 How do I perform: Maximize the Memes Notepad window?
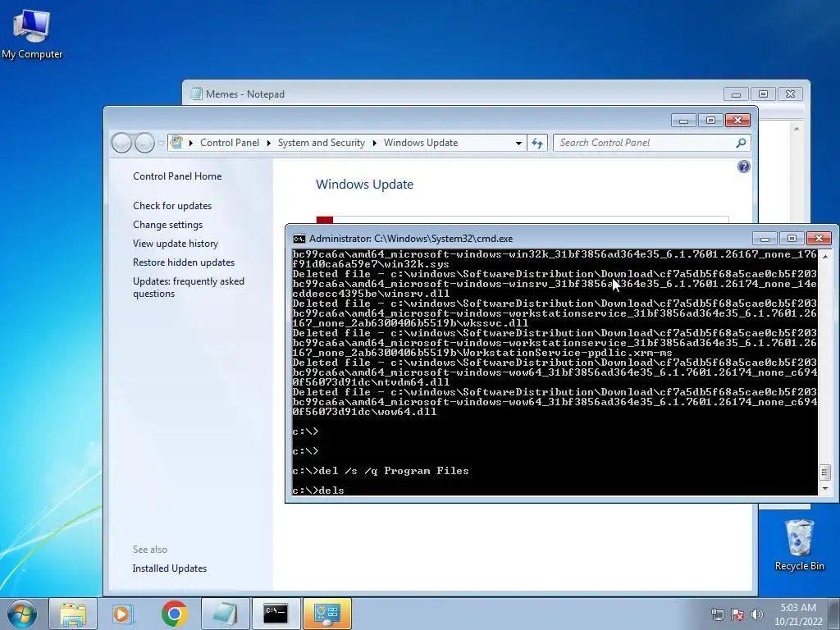pos(763,94)
